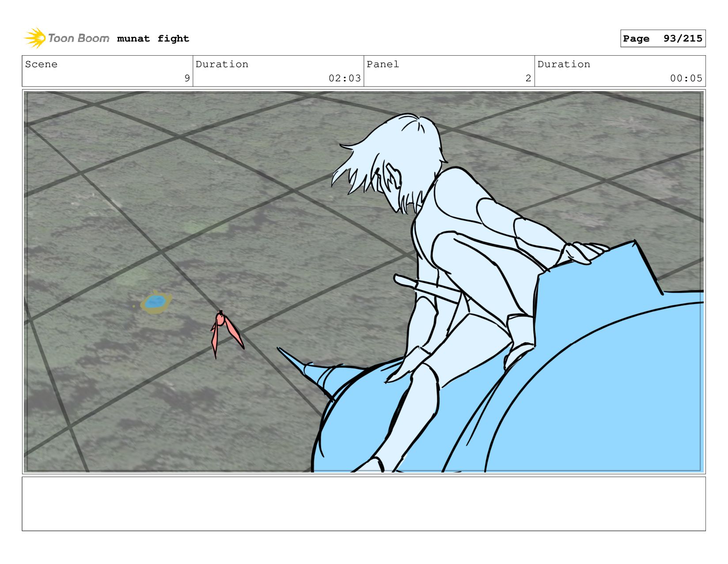Click the scene number value '9'
The height and width of the screenshot is (564, 728).
pyautogui.click(x=187, y=78)
